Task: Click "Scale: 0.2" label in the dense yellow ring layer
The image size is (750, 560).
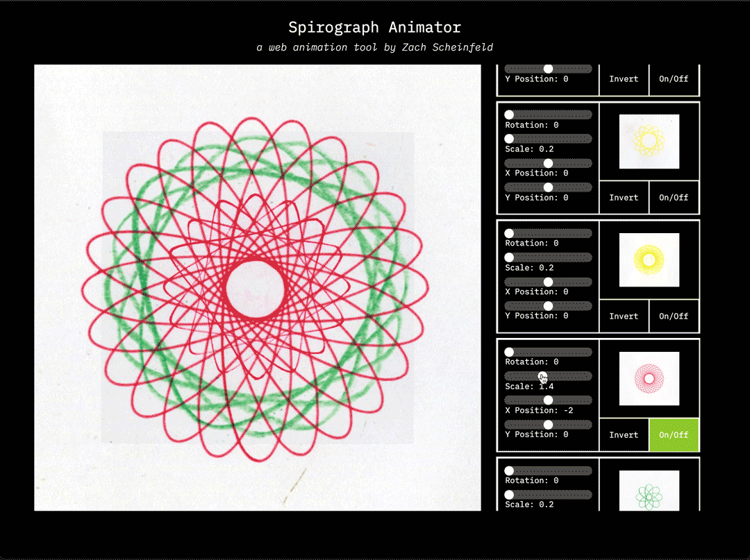Action: click(x=529, y=268)
